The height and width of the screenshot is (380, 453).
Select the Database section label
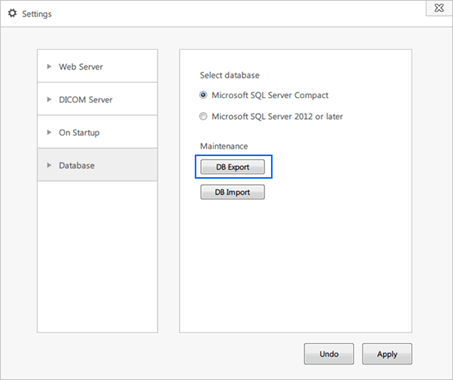[77, 165]
